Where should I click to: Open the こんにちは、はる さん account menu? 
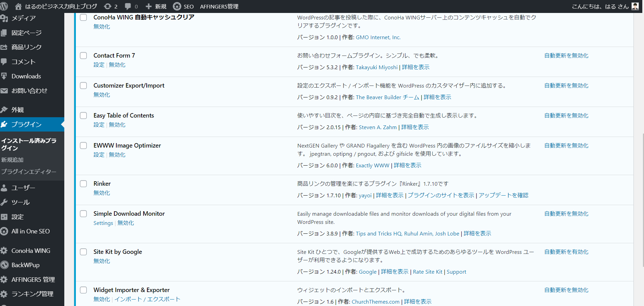(x=605, y=6)
